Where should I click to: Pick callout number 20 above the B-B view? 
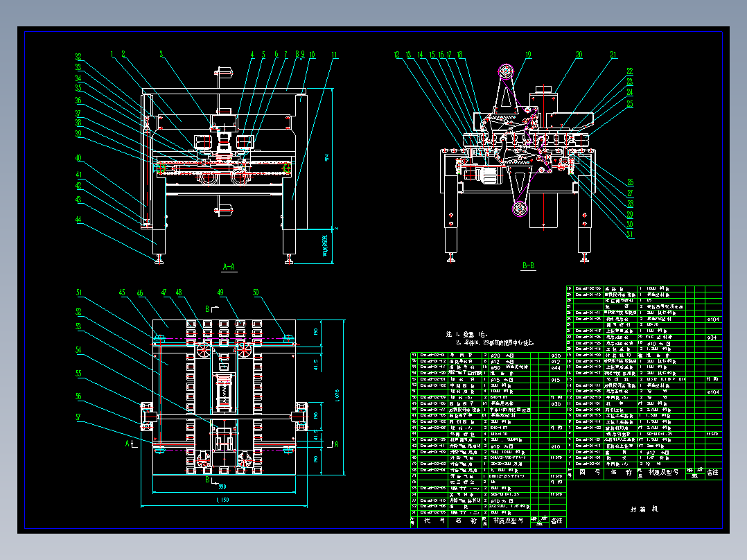[579, 55]
